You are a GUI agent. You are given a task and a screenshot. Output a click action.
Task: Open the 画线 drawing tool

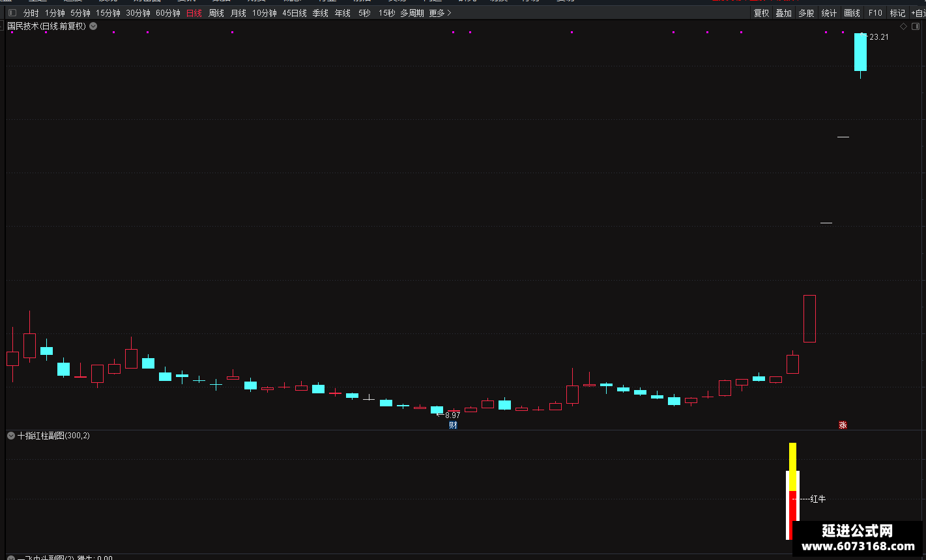(x=852, y=13)
